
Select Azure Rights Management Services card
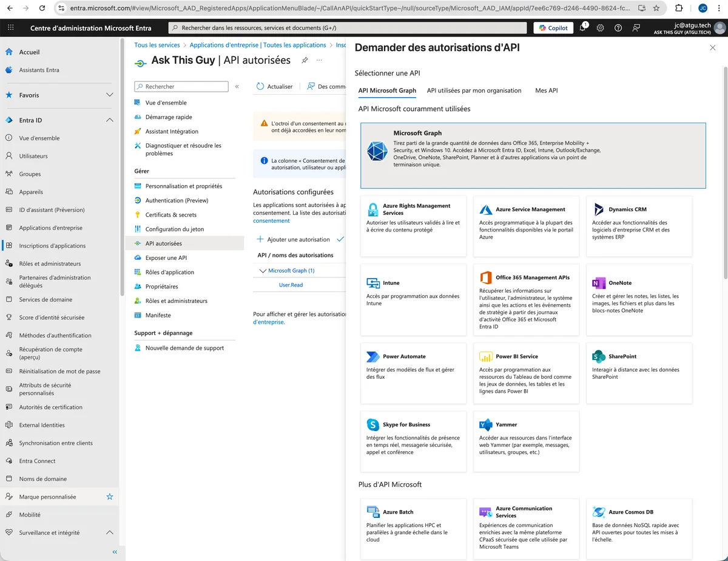pyautogui.click(x=413, y=226)
